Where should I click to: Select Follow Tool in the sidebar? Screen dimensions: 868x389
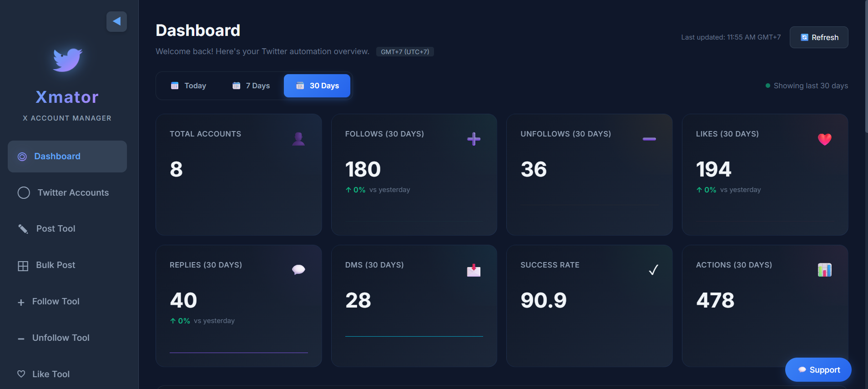(67, 302)
